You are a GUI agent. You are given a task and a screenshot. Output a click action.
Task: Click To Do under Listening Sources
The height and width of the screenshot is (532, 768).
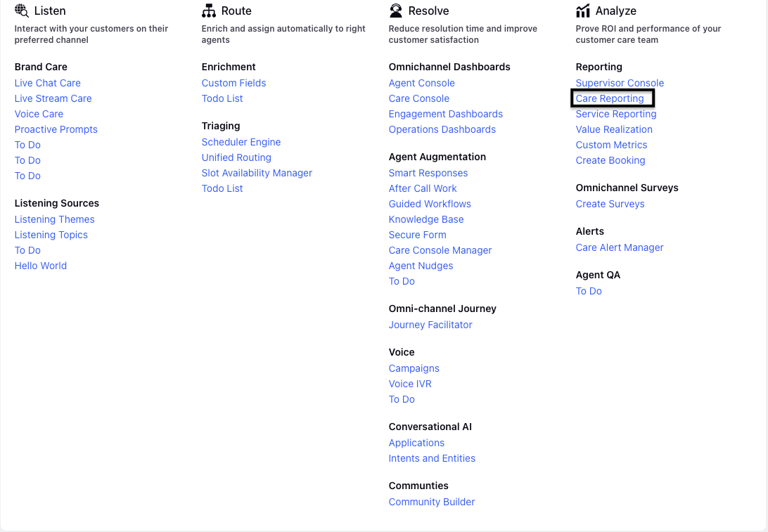click(27, 251)
